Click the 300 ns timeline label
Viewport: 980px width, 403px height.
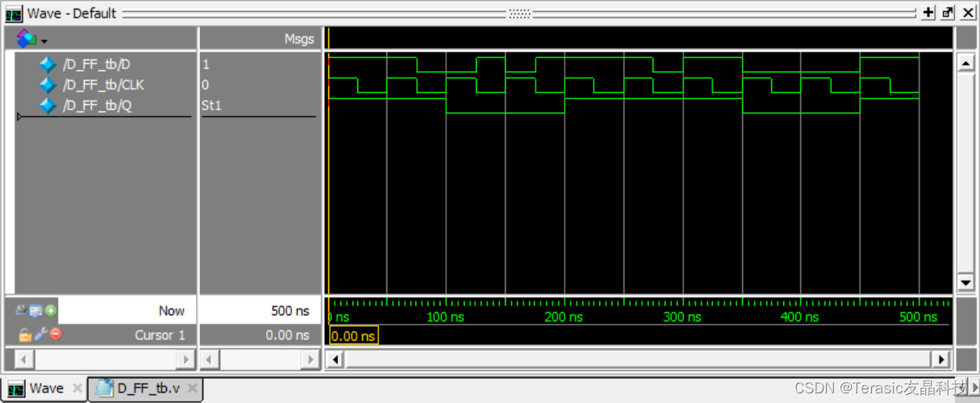682,318
